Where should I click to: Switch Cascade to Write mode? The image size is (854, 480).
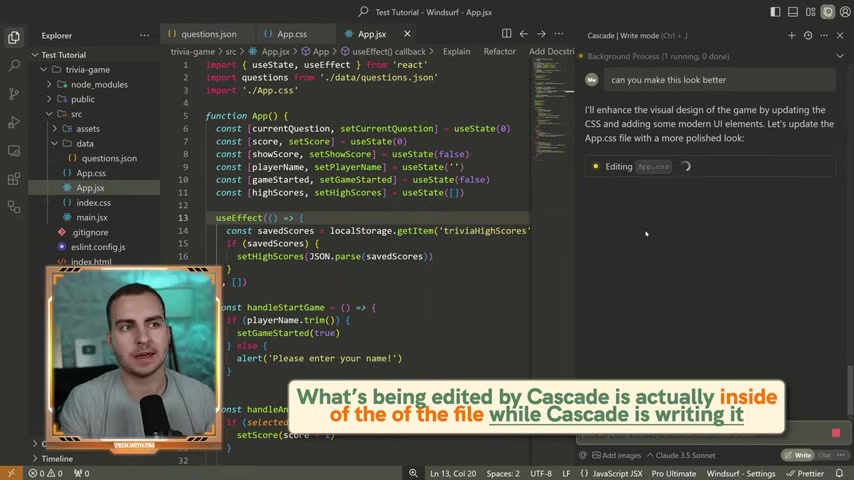pos(798,455)
